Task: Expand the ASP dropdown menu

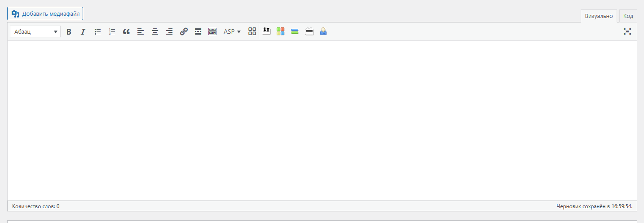Action: [232, 31]
